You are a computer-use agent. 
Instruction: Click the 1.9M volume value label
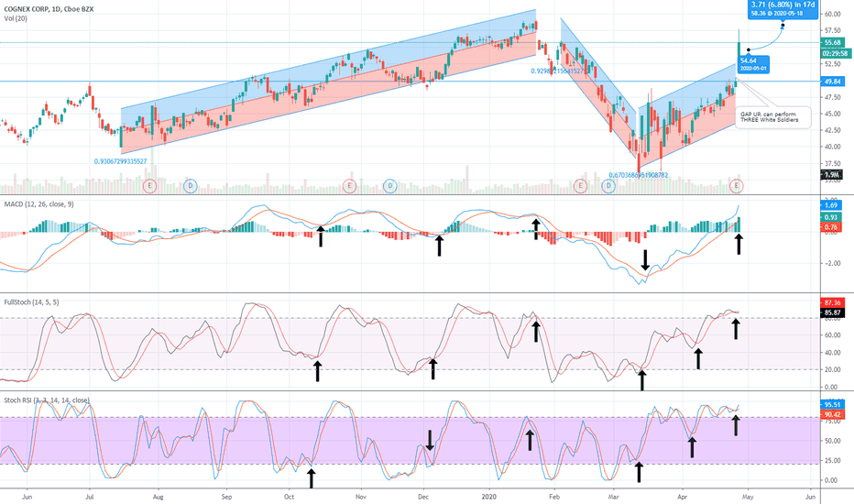831,175
